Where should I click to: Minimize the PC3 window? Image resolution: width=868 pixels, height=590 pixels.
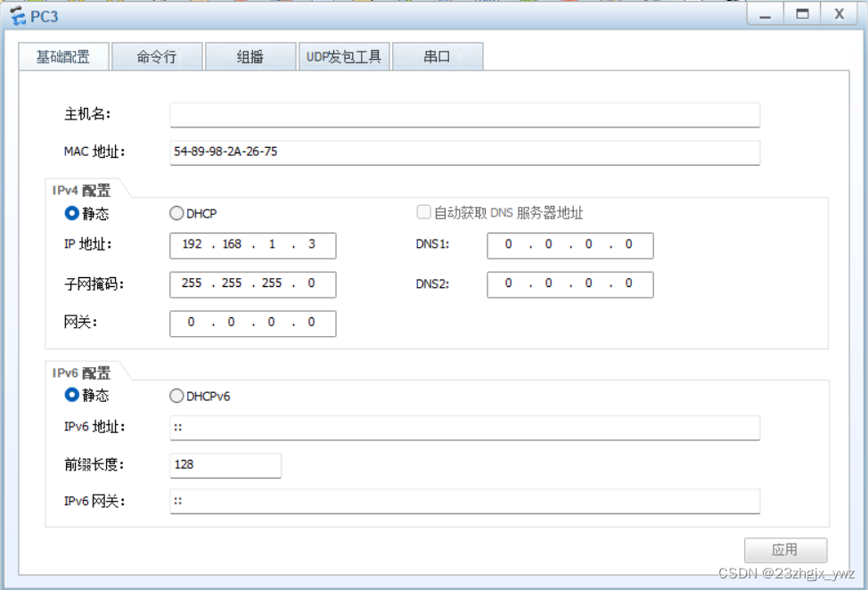765,14
